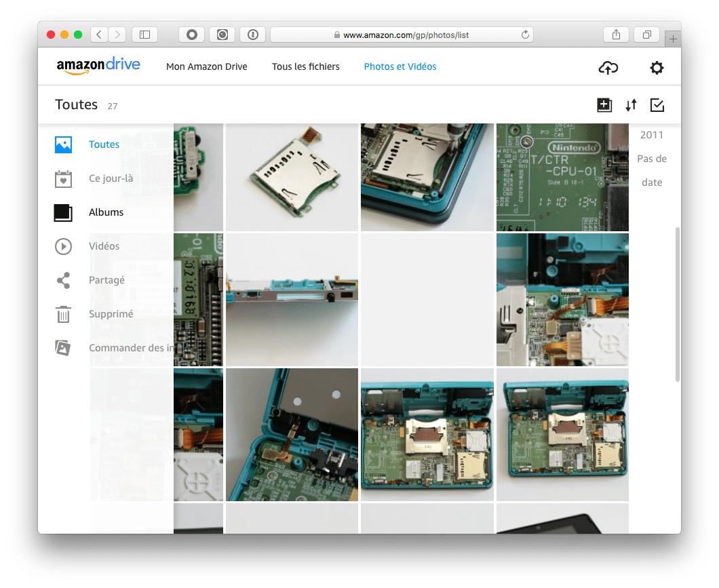719x588 pixels.
Task: Open the Nintendo CPU-01 circuit board photo
Action: [x=562, y=178]
